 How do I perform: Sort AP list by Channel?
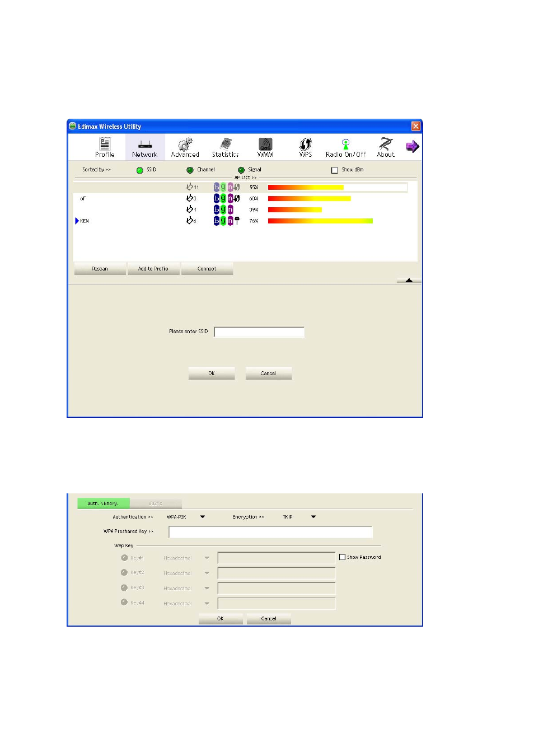point(190,170)
